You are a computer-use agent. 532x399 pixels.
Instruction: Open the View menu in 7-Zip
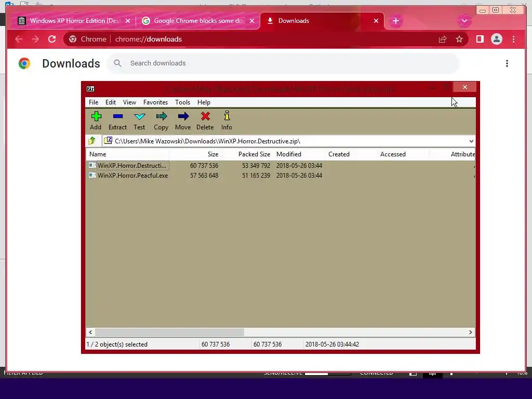click(x=129, y=102)
